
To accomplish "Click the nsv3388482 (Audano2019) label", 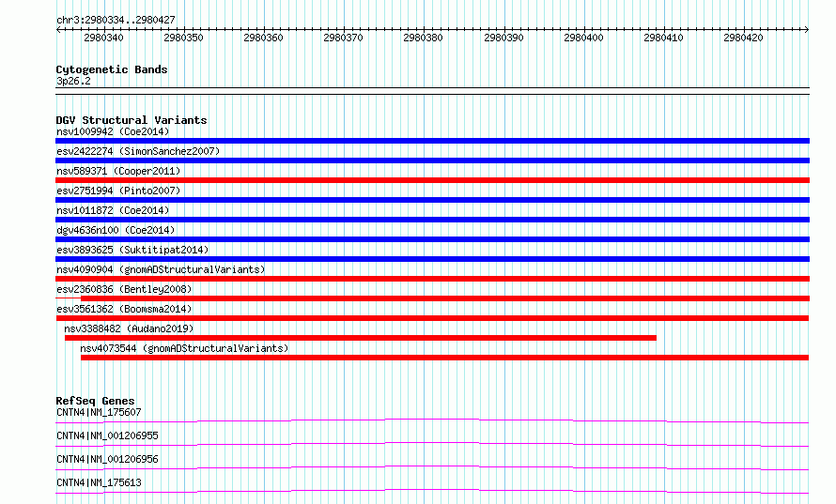I will coord(129,328).
